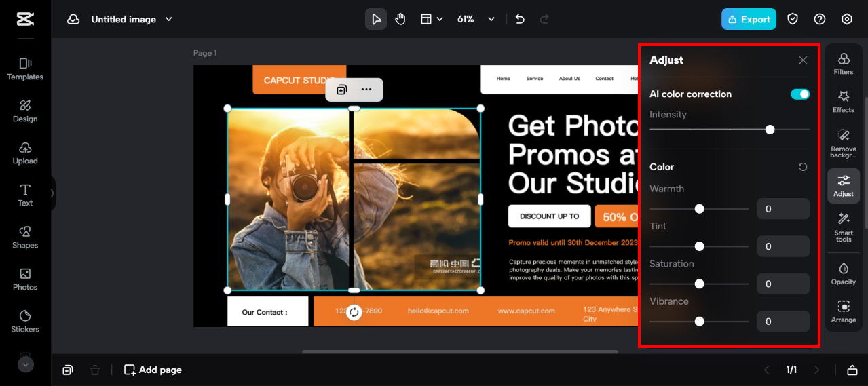
Task: Open the canvas layout dropdown
Action: (x=432, y=19)
